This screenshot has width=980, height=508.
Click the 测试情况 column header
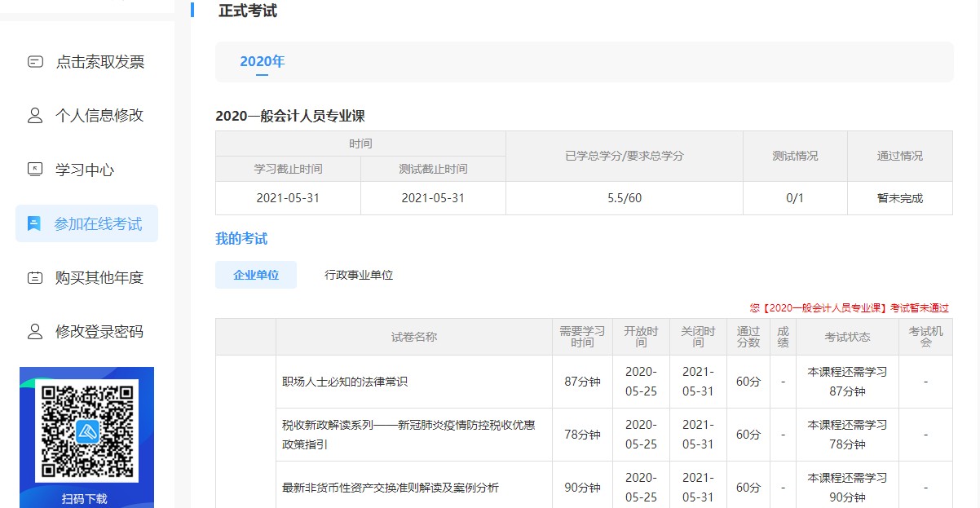[795, 156]
